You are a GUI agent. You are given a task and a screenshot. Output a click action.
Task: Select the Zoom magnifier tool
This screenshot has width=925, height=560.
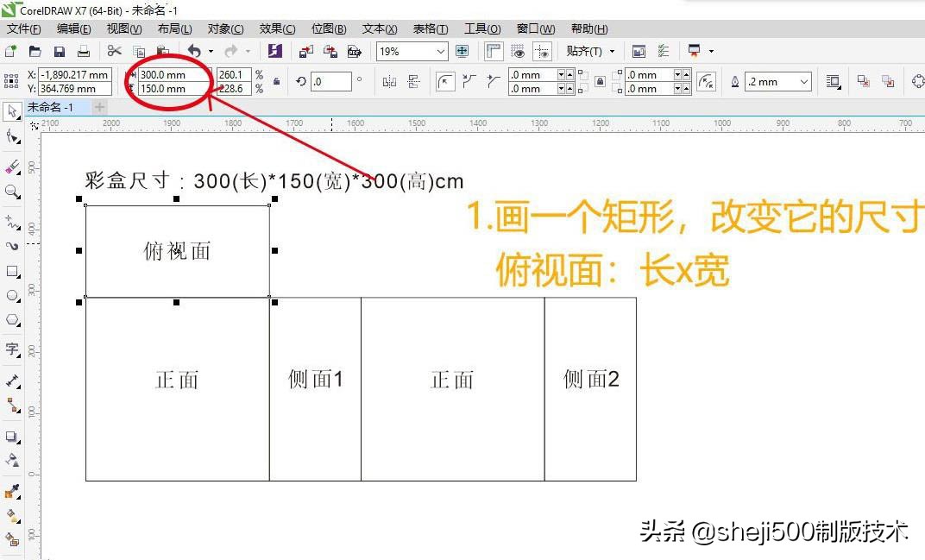12,192
